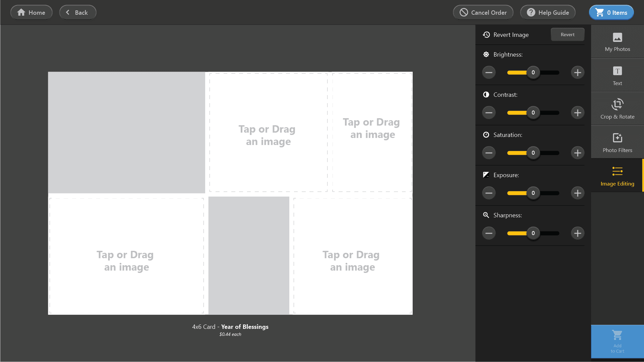Open Photo Filters panel
The height and width of the screenshot is (362, 644).
(x=617, y=142)
